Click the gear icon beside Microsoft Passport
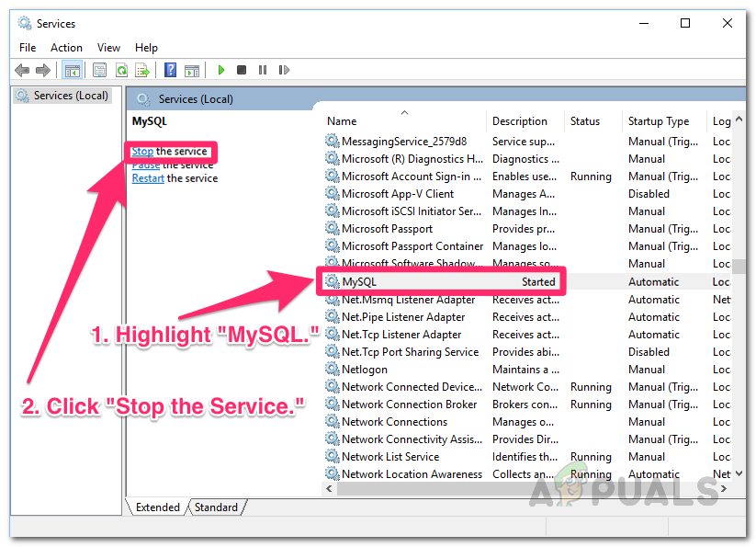Image resolution: width=756 pixels, height=547 pixels. (x=332, y=228)
